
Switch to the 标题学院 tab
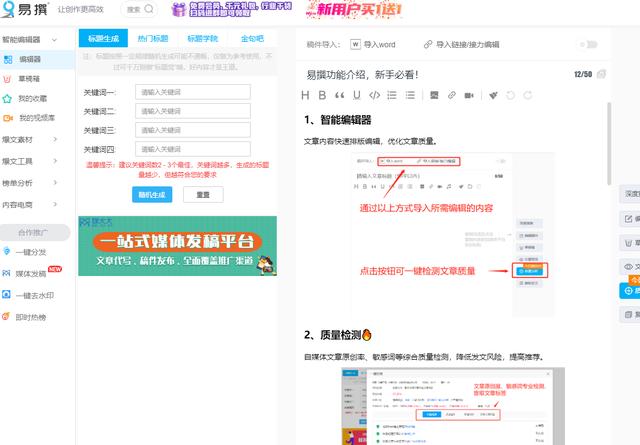coord(202,38)
